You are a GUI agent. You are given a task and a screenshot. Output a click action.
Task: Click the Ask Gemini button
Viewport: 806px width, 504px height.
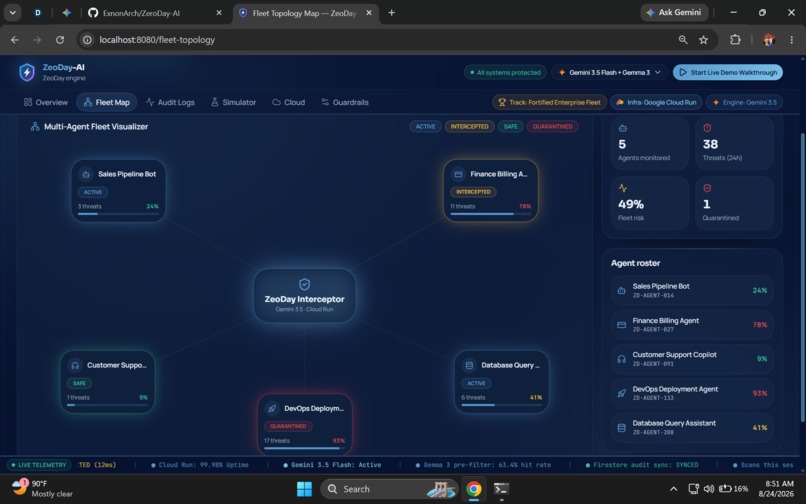point(674,12)
